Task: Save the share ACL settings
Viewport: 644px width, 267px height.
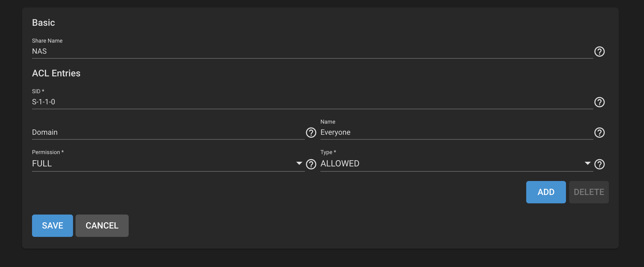Action: [53, 226]
